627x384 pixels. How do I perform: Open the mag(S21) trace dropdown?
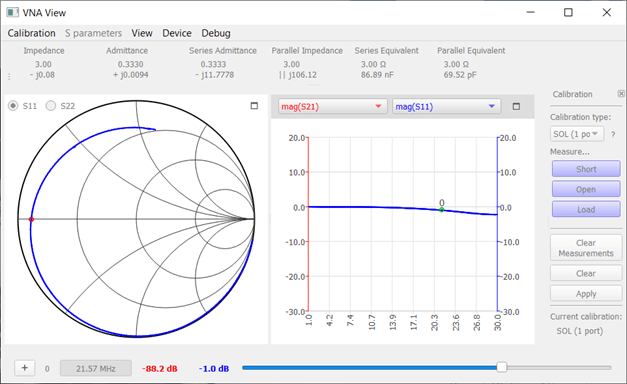point(332,106)
